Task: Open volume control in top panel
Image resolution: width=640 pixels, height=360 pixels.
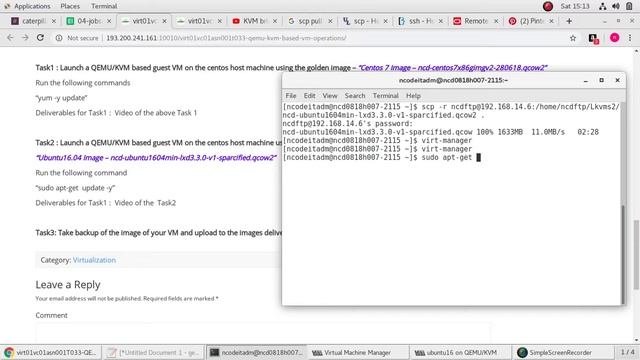Action: [616, 6]
